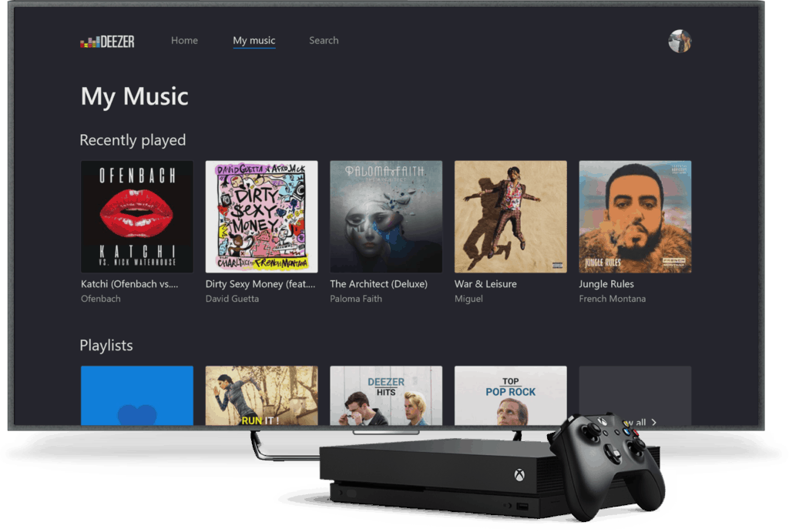
Task: Open the War & Leisure album cover
Action: [510, 216]
